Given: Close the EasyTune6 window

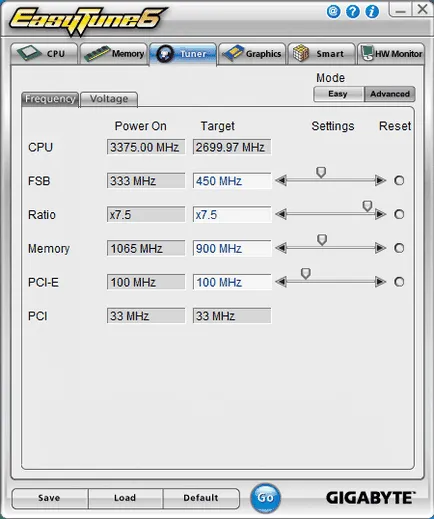Looking at the screenshot, I should point(422,9).
